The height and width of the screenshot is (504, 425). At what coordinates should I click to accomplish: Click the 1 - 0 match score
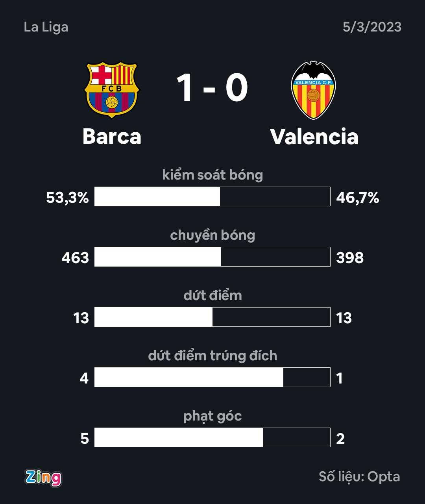pos(212,88)
